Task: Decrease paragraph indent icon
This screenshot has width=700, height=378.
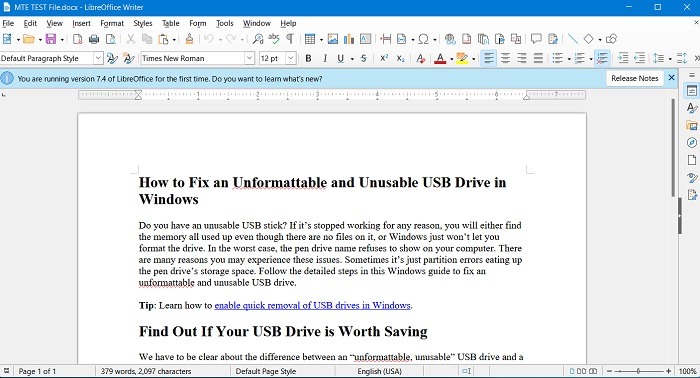Action: pyautogui.click(x=639, y=58)
